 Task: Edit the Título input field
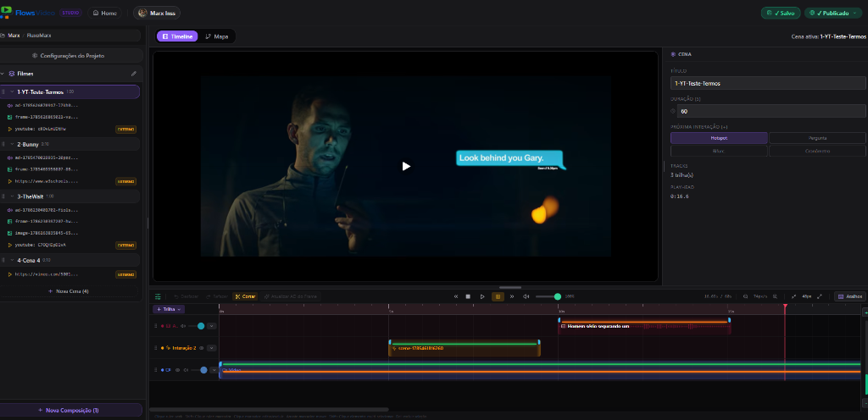point(768,83)
